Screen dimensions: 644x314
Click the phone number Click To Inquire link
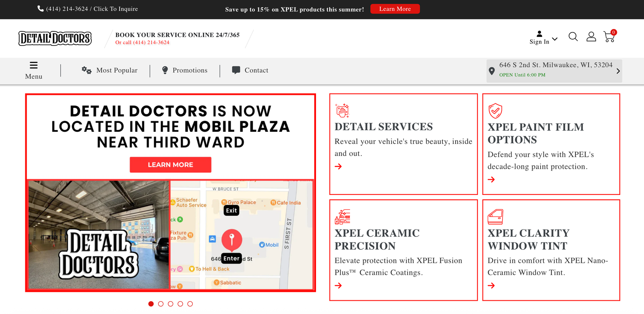(x=92, y=9)
